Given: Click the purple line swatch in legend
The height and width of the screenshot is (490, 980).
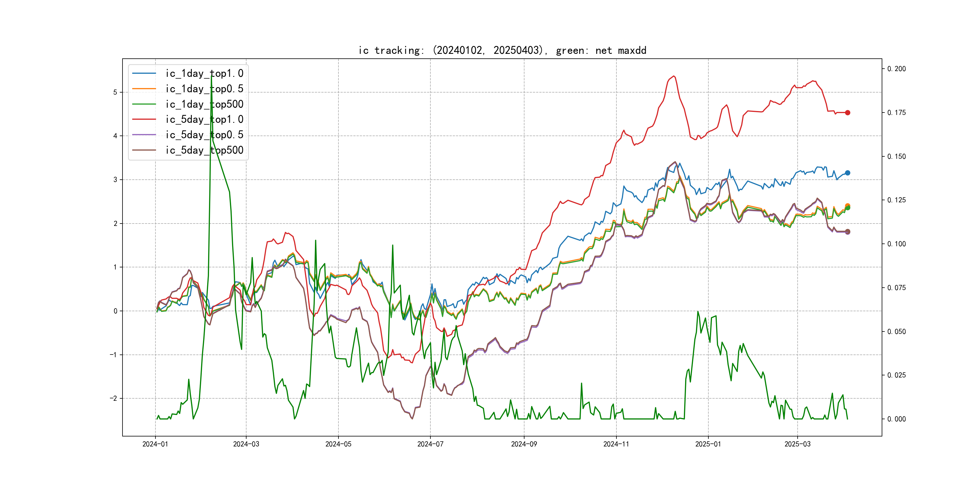Looking at the screenshot, I should click(144, 135).
